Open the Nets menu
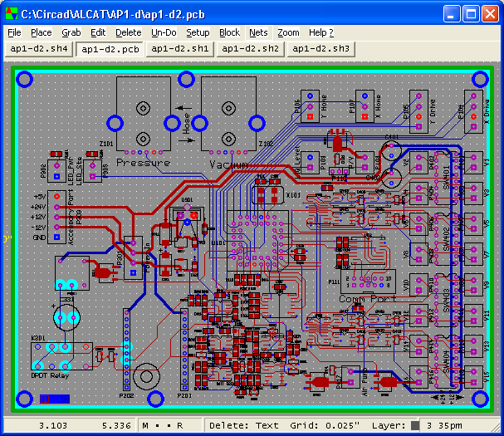Screen dimensions: 504x436 (x=258, y=32)
